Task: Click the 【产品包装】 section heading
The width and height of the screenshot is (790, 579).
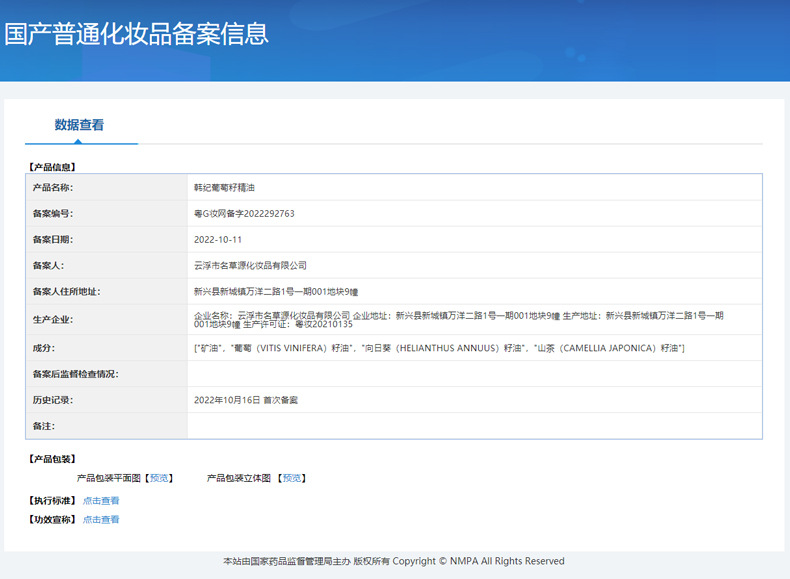Action: (x=51, y=458)
